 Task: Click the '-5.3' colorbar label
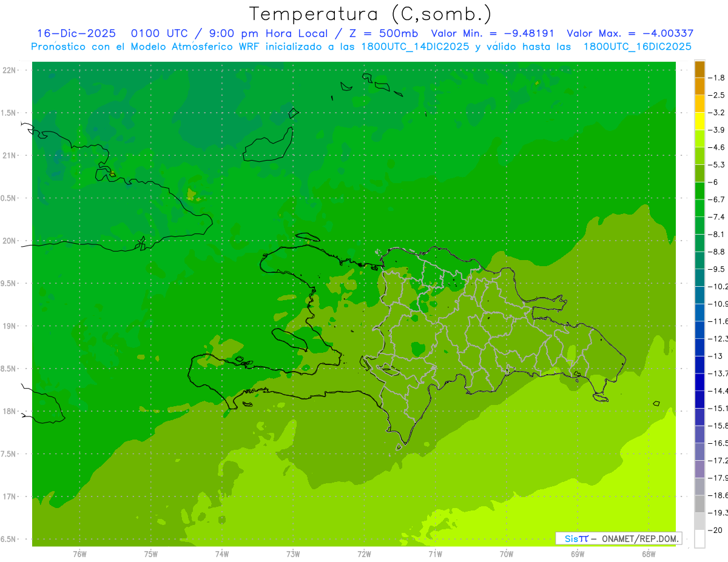718,164
